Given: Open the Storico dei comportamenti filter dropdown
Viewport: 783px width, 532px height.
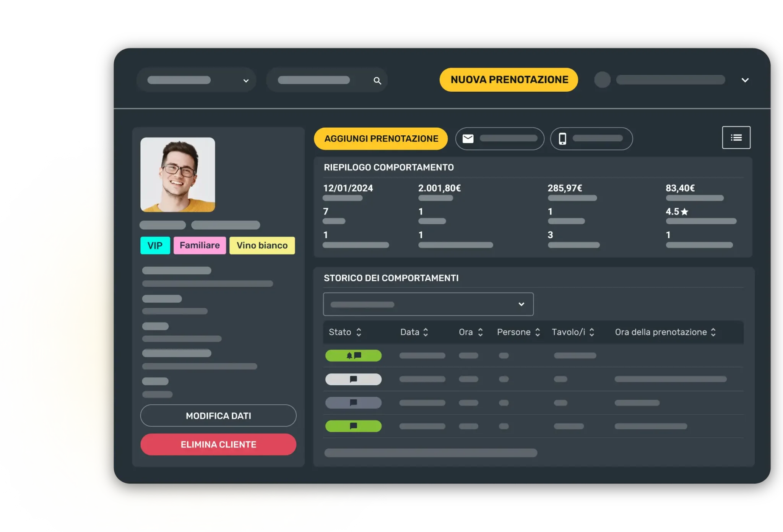Looking at the screenshot, I should (x=428, y=304).
